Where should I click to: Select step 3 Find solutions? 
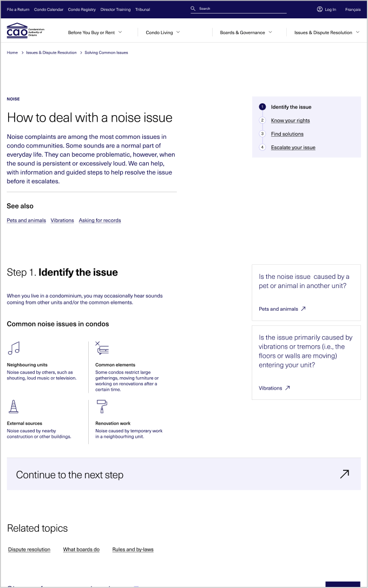coord(287,134)
